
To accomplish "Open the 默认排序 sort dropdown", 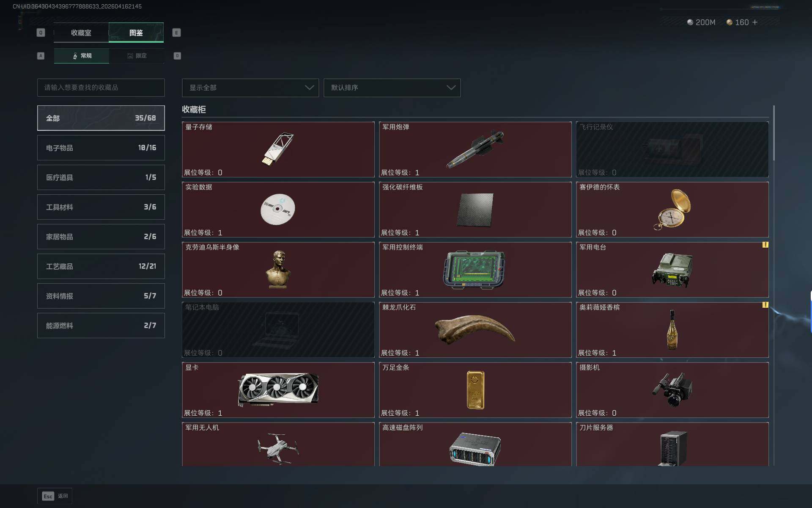I will [392, 88].
